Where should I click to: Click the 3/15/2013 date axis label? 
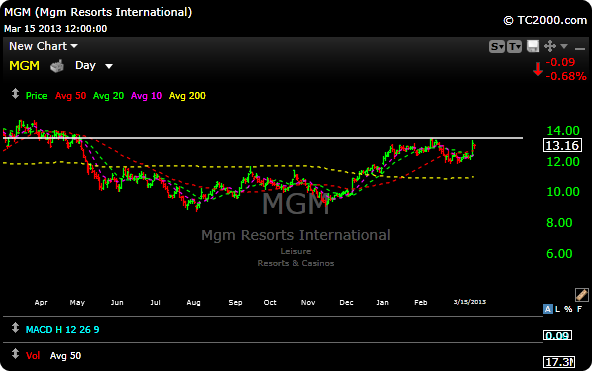click(x=470, y=302)
